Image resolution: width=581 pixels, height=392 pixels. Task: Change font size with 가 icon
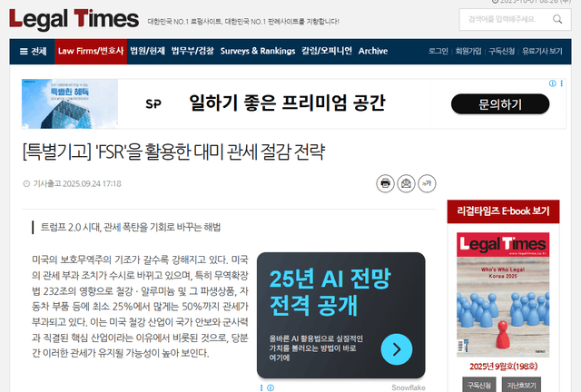pyautogui.click(x=427, y=183)
